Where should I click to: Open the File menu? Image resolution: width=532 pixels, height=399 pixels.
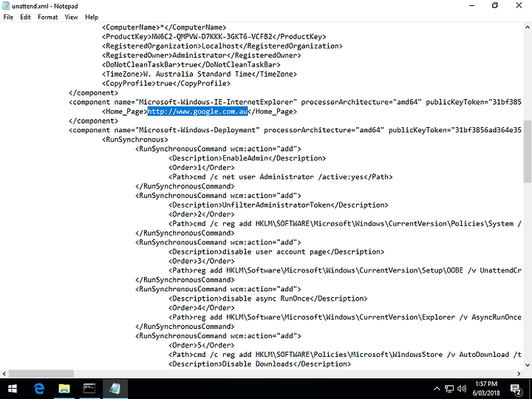[x=8, y=17]
